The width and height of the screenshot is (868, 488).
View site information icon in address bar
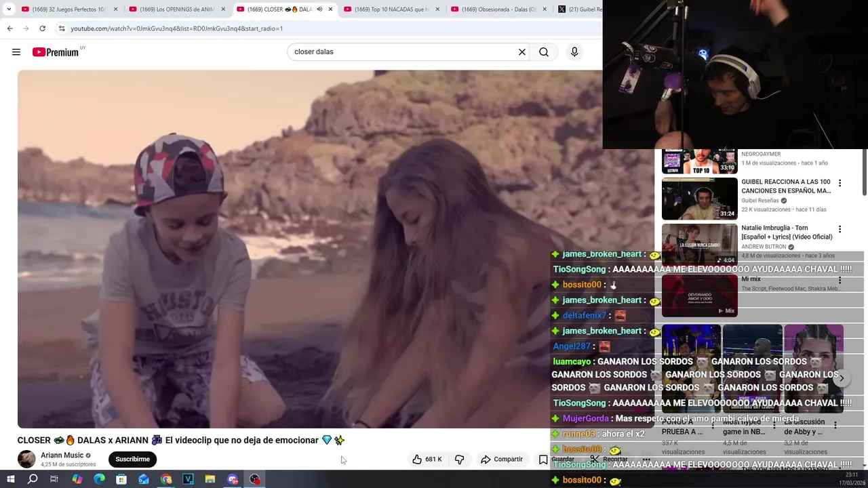tap(62, 28)
